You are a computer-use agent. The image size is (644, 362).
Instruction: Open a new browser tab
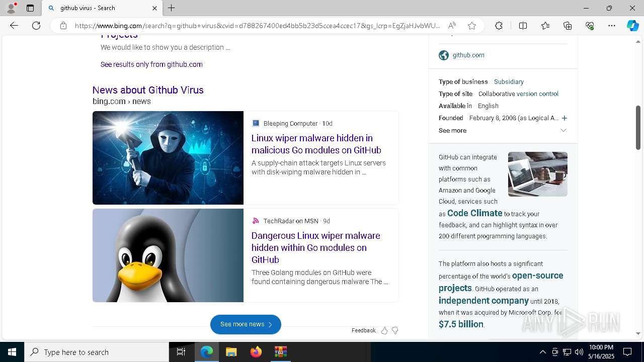[x=172, y=8]
